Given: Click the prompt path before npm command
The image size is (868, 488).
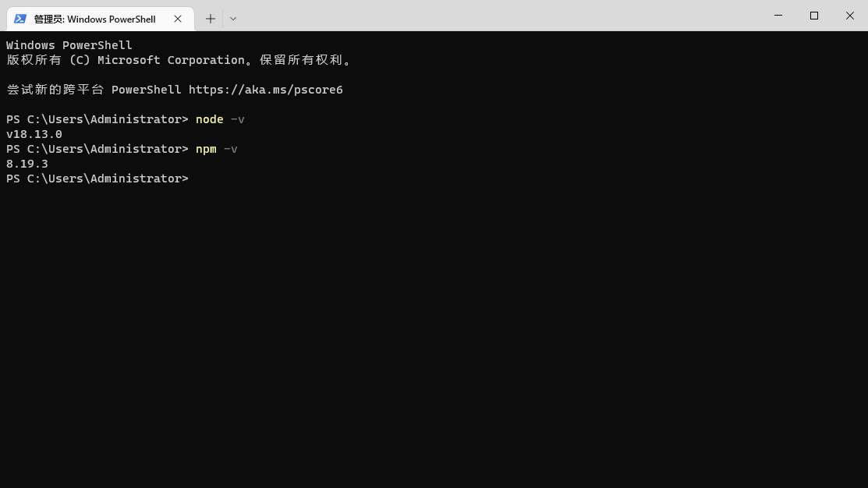Looking at the screenshot, I should click(x=97, y=149).
